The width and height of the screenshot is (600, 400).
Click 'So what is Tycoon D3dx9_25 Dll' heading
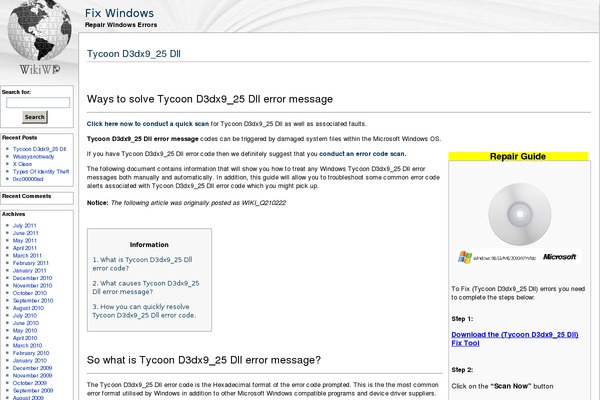[x=204, y=360]
